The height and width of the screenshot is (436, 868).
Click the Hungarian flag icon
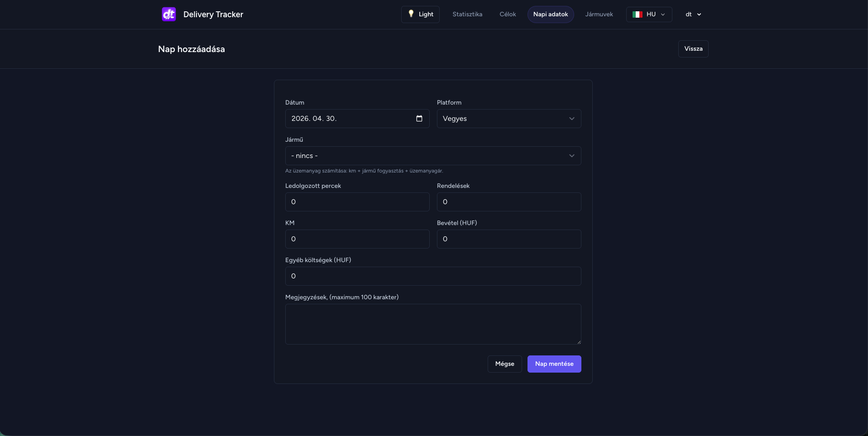click(638, 14)
